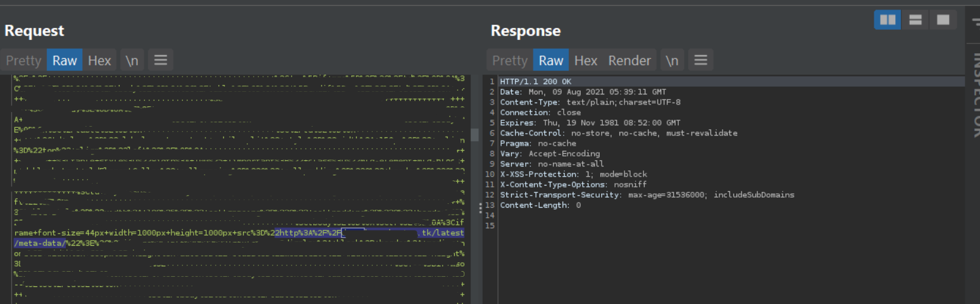The image size is (980, 304).
Task: Click the 'Server: no-name-at-all' line
Action: 552,163
